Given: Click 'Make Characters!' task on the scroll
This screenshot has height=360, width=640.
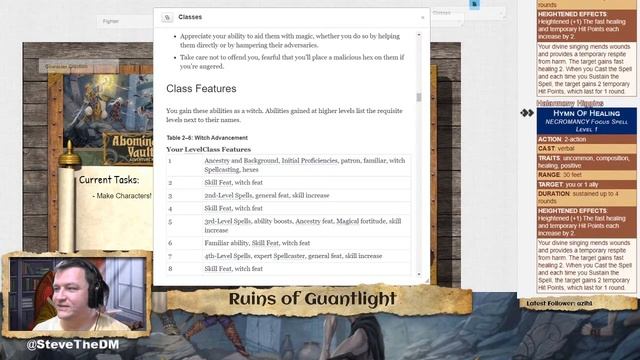Looking at the screenshot, I should (x=124, y=196).
